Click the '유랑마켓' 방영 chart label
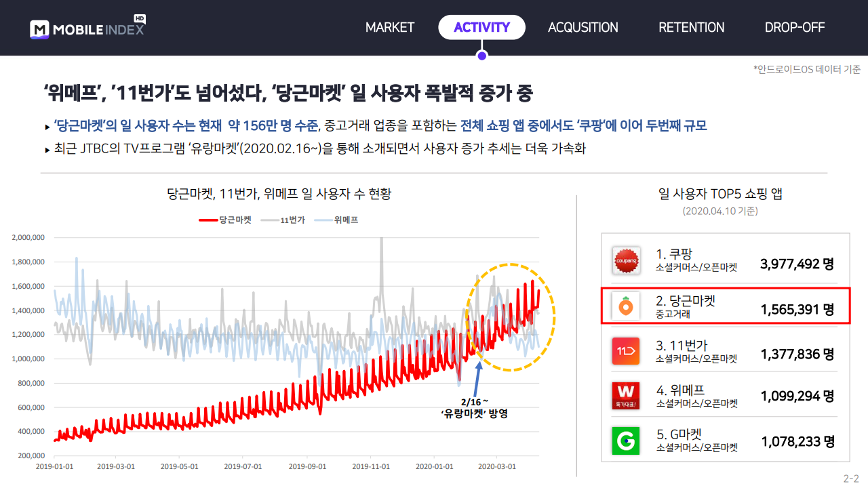868x488 pixels. 474,413
